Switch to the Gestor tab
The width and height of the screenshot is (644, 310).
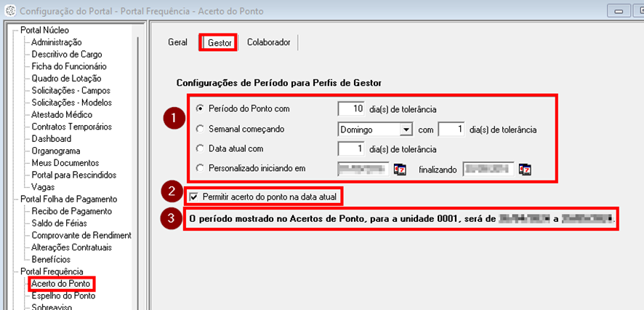(x=220, y=43)
